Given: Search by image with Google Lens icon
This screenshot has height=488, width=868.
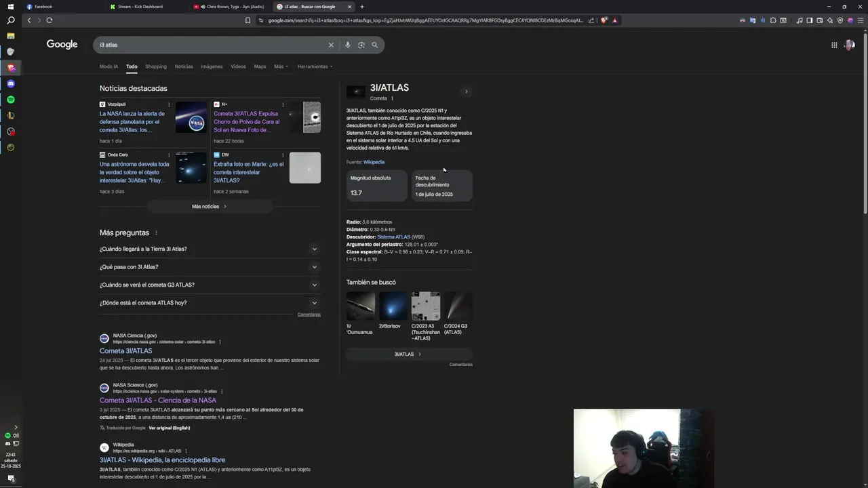Looking at the screenshot, I should click(361, 45).
